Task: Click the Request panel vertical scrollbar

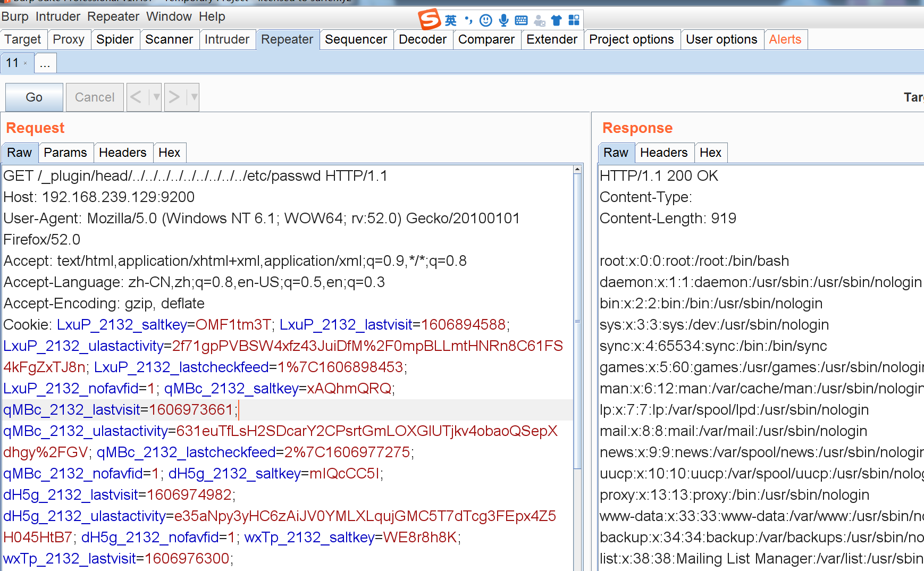Action: coord(577,330)
